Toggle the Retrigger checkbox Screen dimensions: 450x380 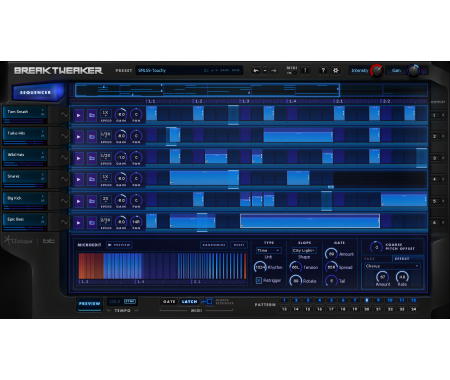click(x=259, y=281)
